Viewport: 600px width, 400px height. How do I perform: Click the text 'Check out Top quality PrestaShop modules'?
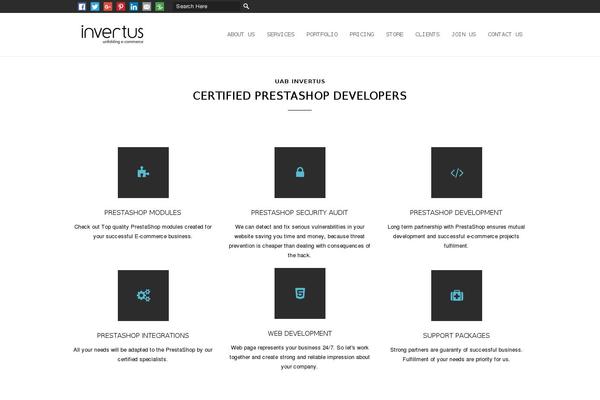click(132, 227)
